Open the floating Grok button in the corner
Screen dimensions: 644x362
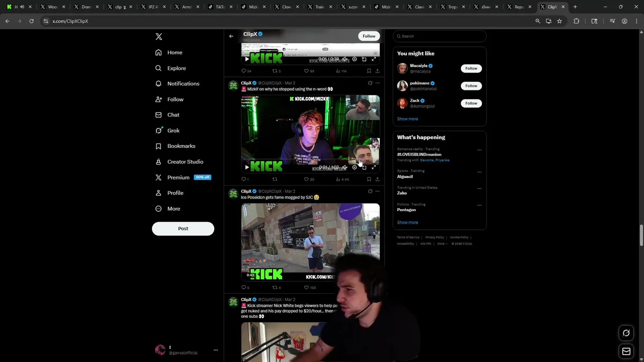tap(626, 333)
